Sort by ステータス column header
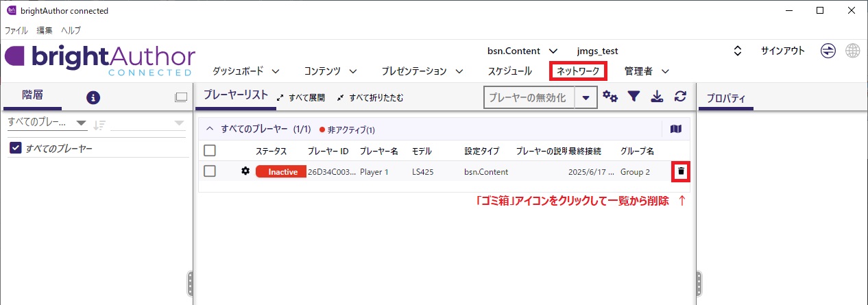 (271, 151)
